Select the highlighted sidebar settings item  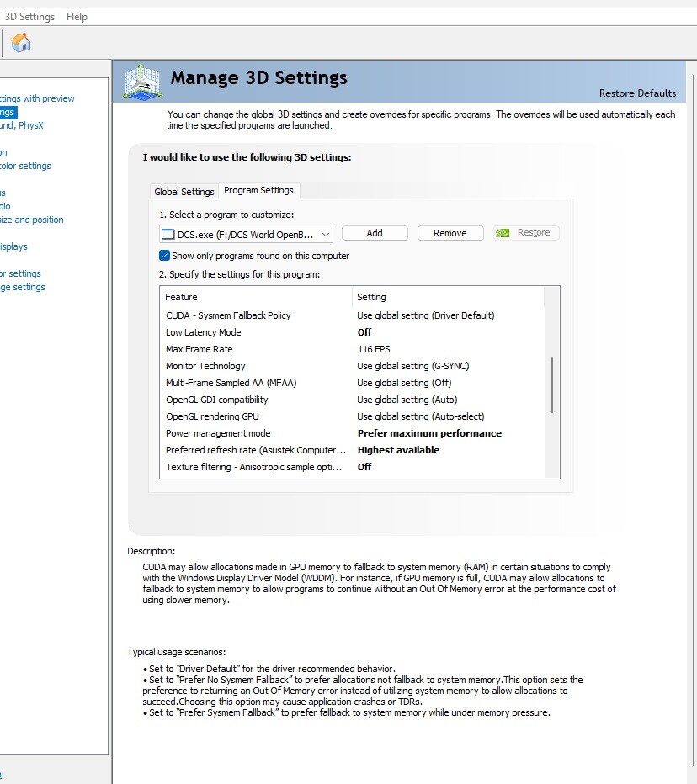click(x=8, y=112)
